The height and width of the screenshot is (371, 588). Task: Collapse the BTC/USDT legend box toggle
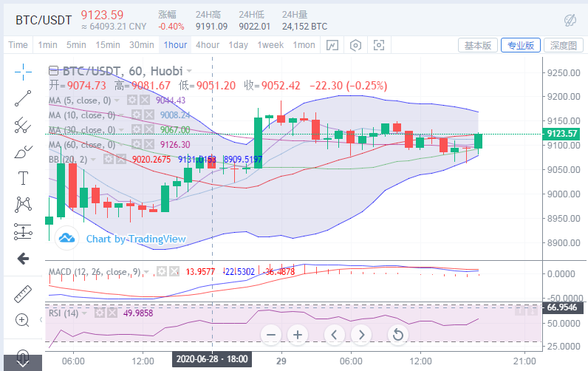[53, 71]
